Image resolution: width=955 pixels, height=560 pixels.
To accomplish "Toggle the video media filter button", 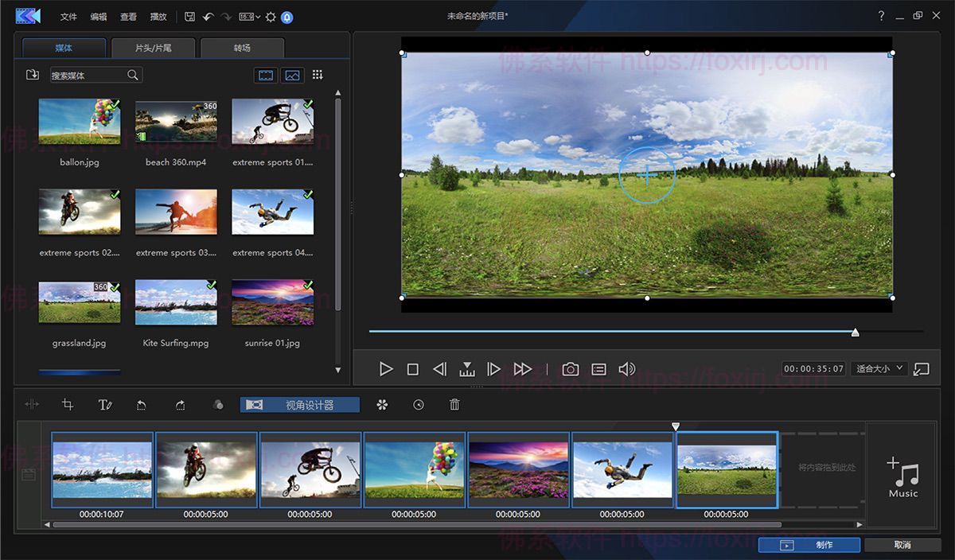I will 266,75.
